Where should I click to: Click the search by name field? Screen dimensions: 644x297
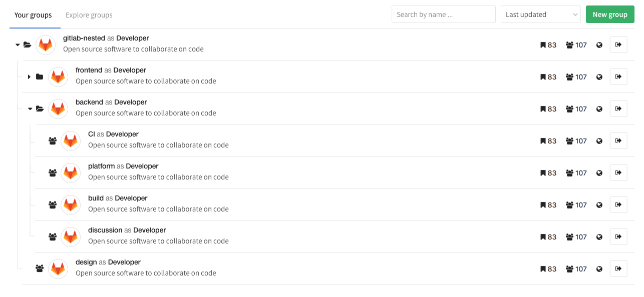pos(443,14)
